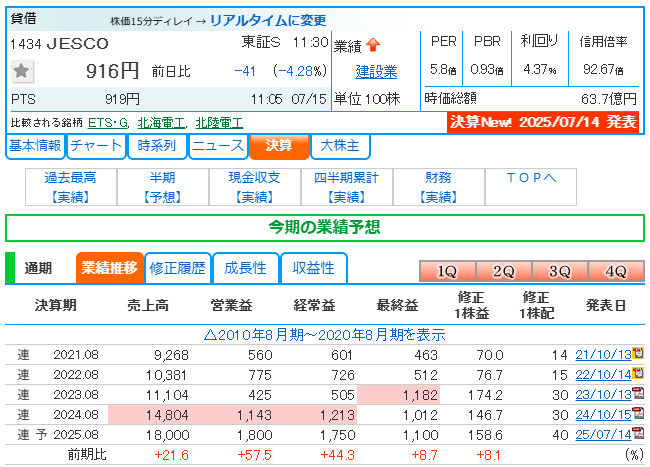Click the 売上高 column header
This screenshot has height=467, width=650.
click(148, 305)
